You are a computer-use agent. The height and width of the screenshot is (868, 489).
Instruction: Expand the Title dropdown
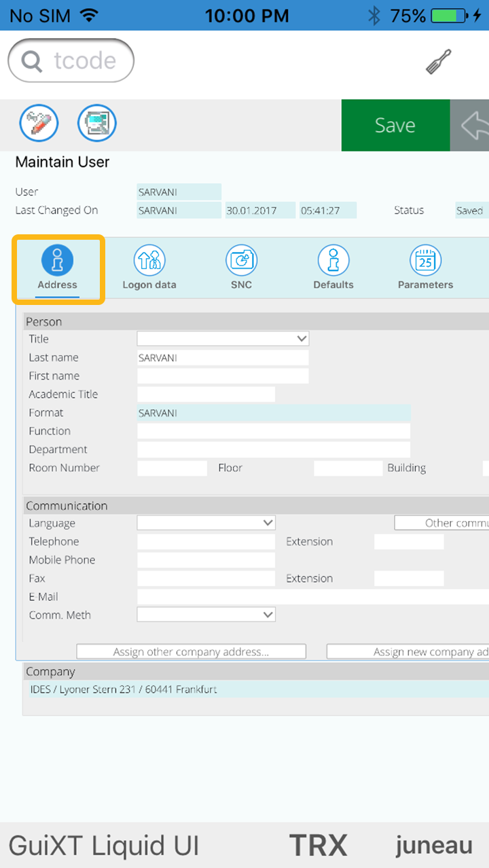[223, 338]
